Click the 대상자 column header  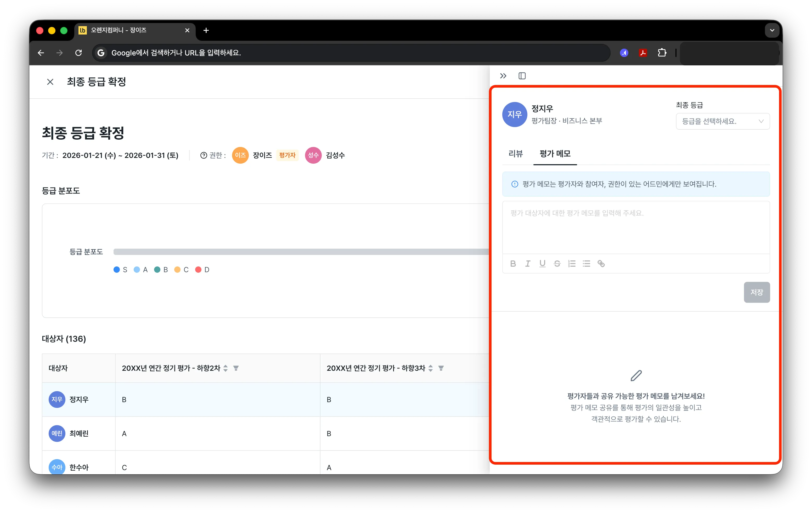(78, 368)
